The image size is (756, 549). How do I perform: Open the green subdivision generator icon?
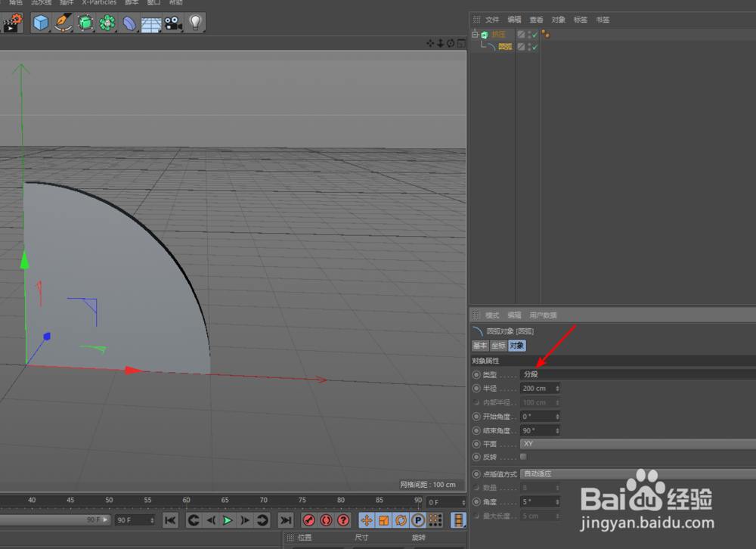pyautogui.click(x=85, y=23)
